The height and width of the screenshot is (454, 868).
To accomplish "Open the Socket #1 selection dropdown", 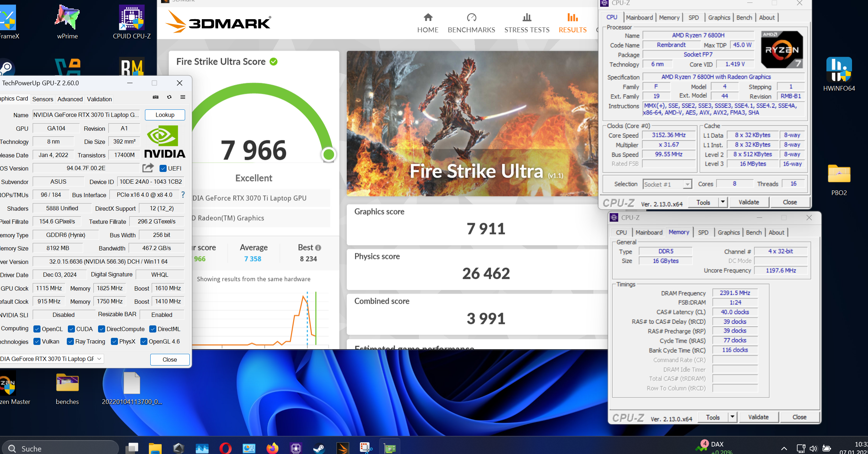I will [x=667, y=184].
